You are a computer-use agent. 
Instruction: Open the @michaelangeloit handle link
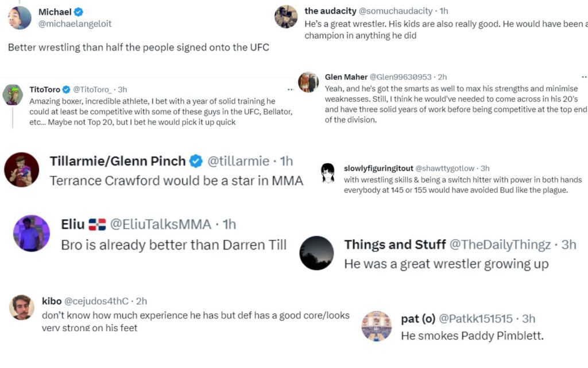(75, 24)
